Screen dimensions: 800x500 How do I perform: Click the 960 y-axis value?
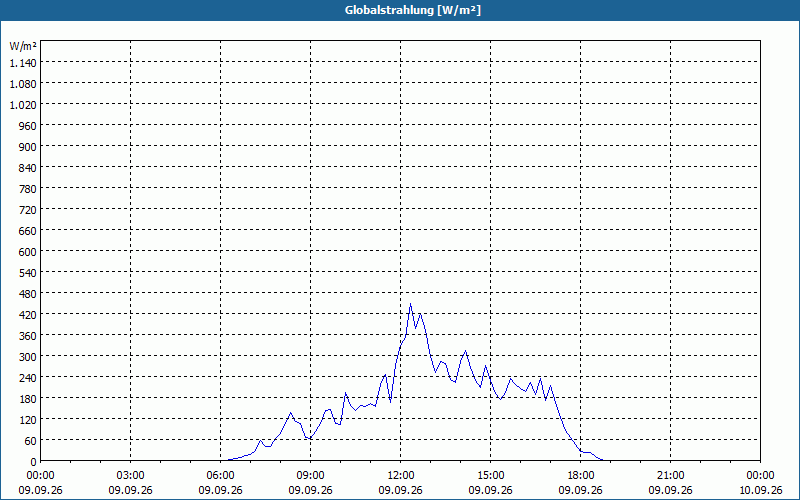28,126
